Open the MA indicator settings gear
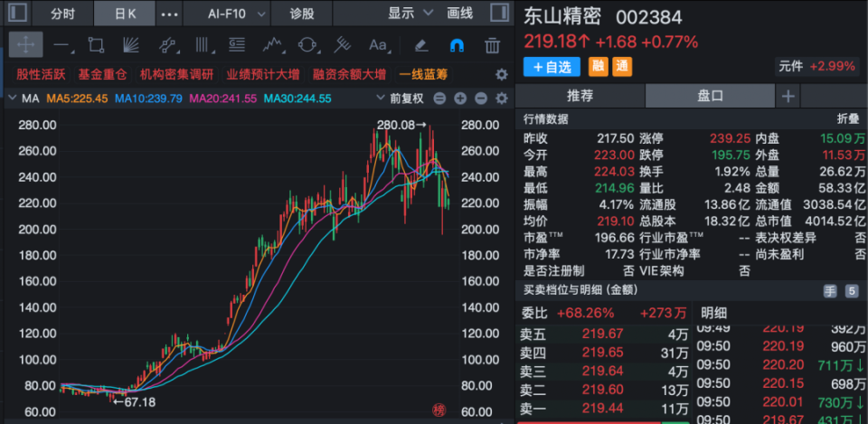The image size is (868, 424). click(x=502, y=99)
